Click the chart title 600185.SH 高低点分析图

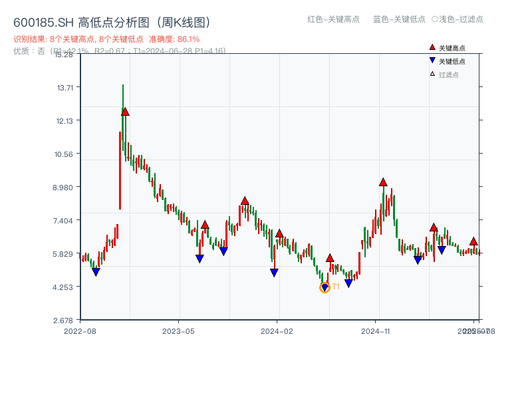pyautogui.click(x=112, y=23)
